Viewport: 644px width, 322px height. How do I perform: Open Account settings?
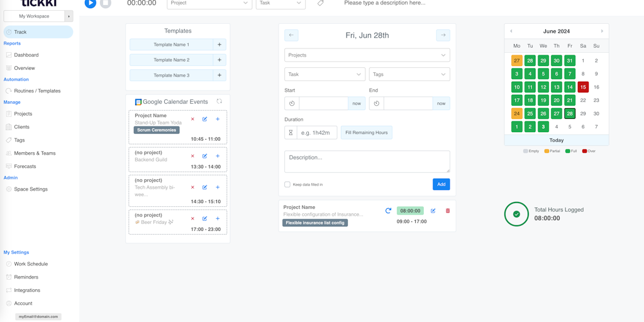click(x=23, y=304)
